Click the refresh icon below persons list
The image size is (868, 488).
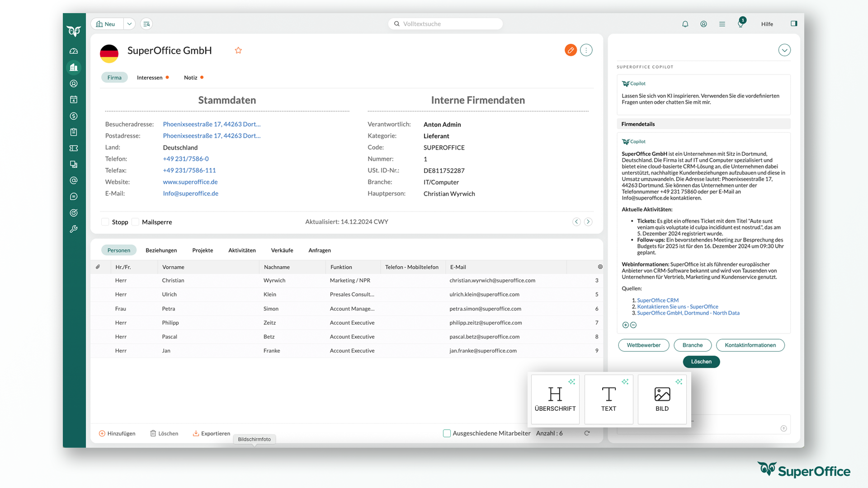[587, 433]
